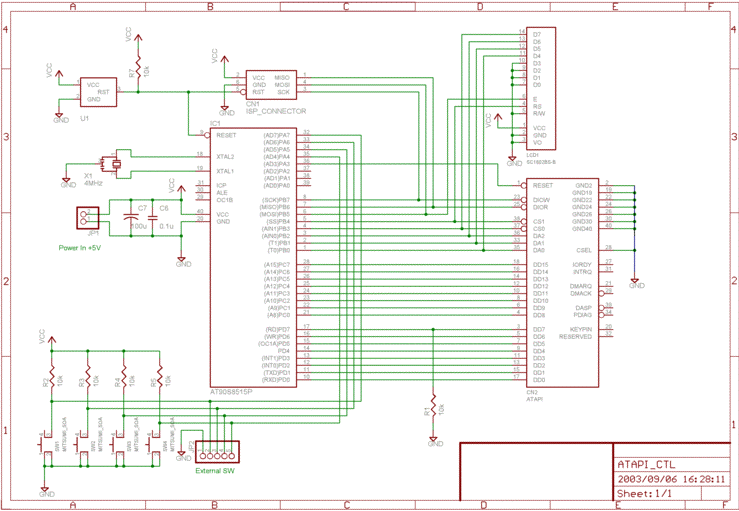This screenshot has width=739, height=511.
Task: Click the (RXD)PD0 pin label
Action: (276, 380)
